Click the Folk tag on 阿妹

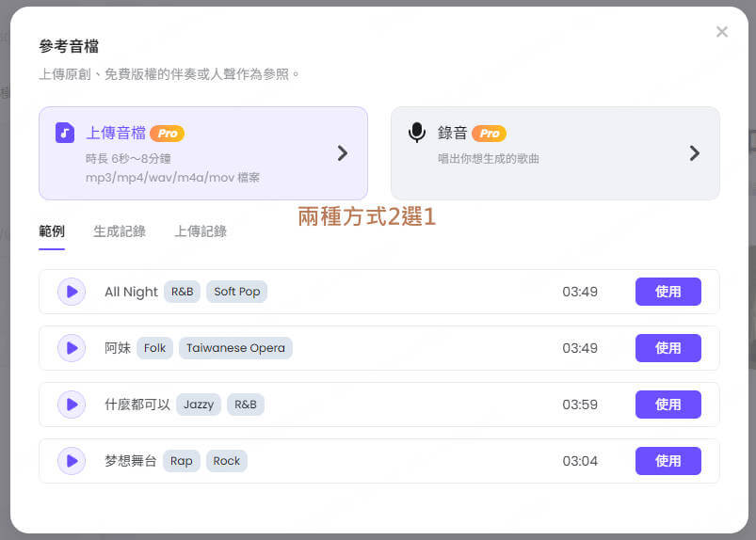click(x=154, y=348)
